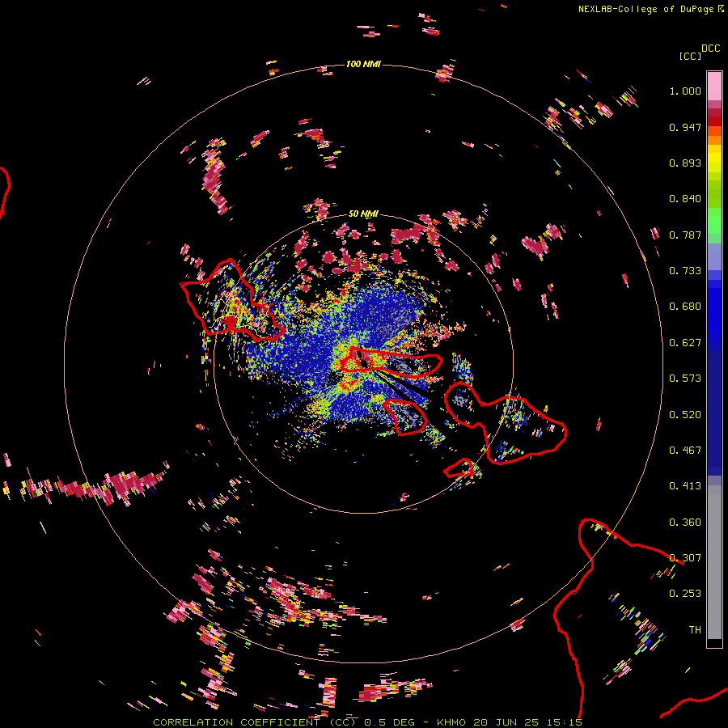Viewport: 728px width, 728px height.
Task: Pick the large gray color bar segment
Action: [714, 562]
